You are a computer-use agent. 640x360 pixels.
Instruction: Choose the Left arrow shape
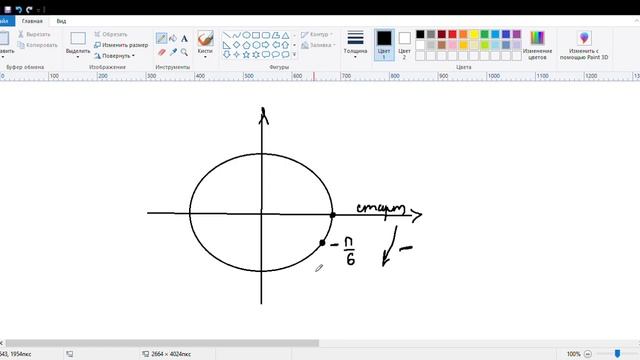pyautogui.click(x=276, y=45)
